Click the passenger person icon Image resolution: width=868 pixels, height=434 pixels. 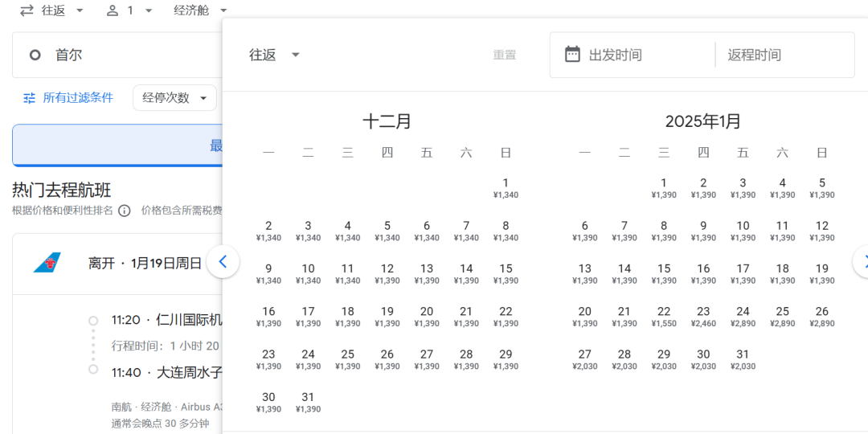[113, 10]
